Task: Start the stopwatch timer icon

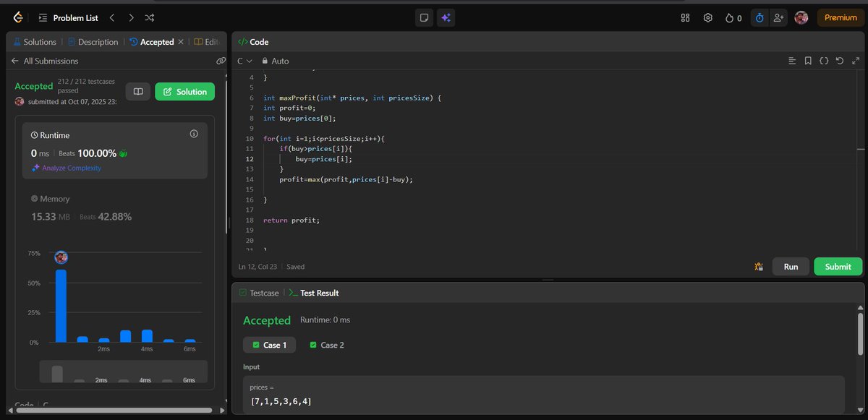Action: click(759, 18)
